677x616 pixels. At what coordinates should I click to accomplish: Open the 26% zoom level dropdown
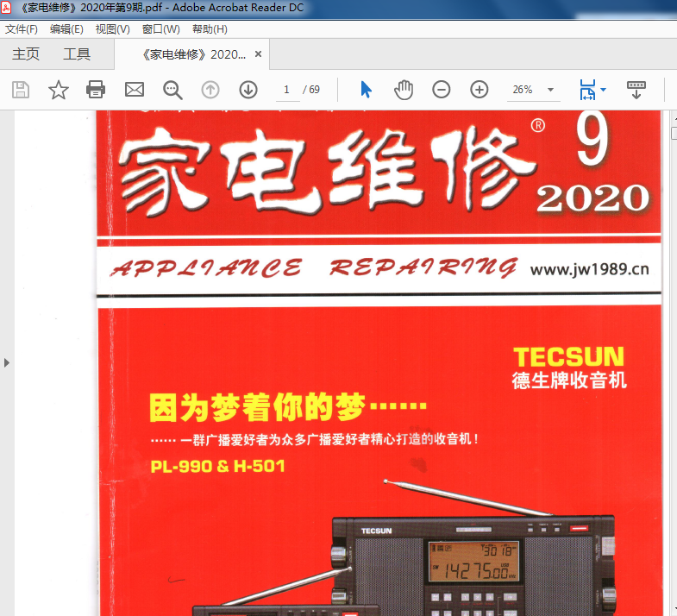[550, 90]
